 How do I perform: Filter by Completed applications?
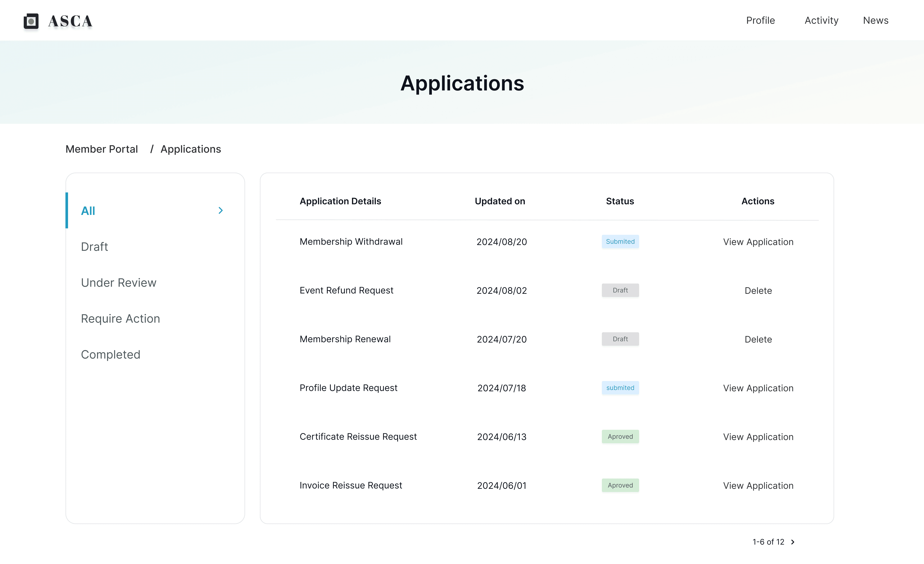(x=111, y=354)
